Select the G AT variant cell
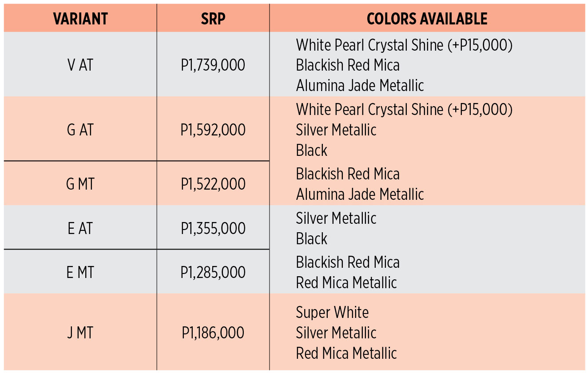The height and width of the screenshot is (373, 588). 80,130
